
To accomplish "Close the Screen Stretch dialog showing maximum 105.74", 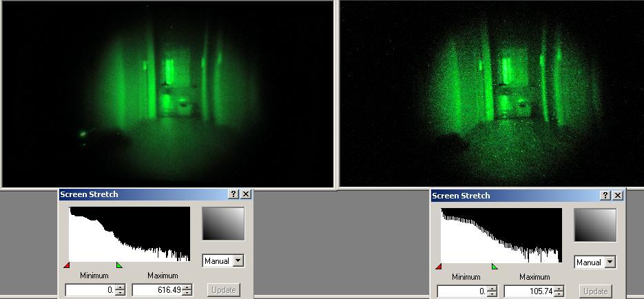I will [618, 196].
